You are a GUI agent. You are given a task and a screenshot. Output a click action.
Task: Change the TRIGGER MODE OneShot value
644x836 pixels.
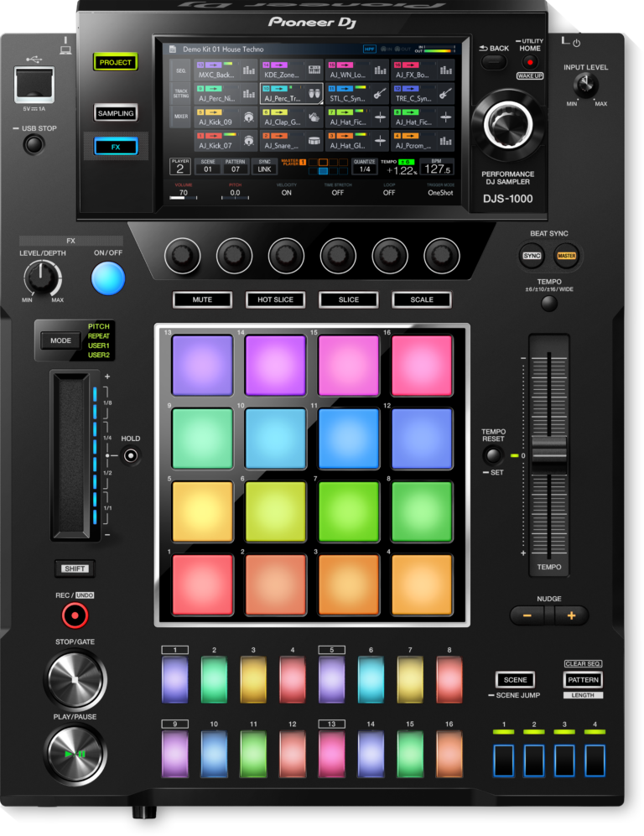click(x=440, y=193)
